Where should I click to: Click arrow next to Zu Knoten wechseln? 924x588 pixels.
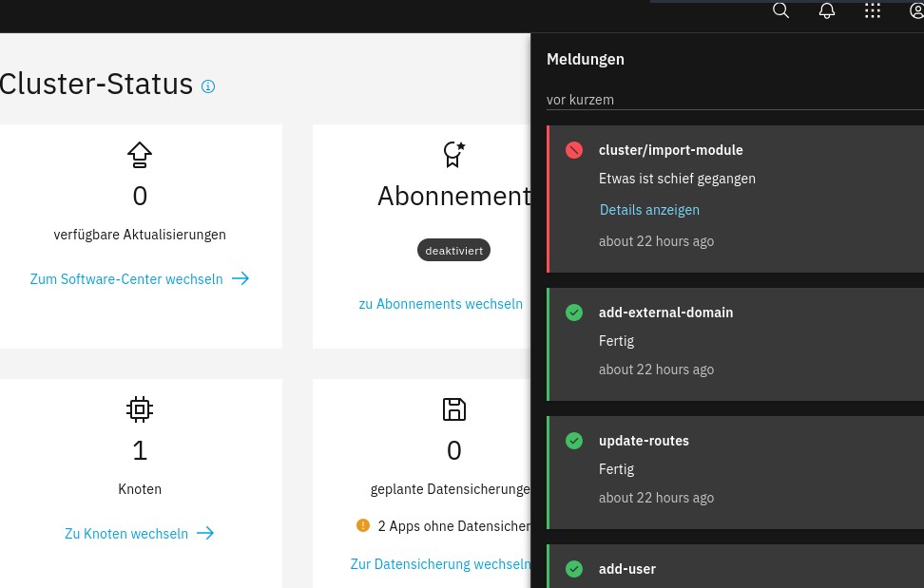pyautogui.click(x=205, y=533)
